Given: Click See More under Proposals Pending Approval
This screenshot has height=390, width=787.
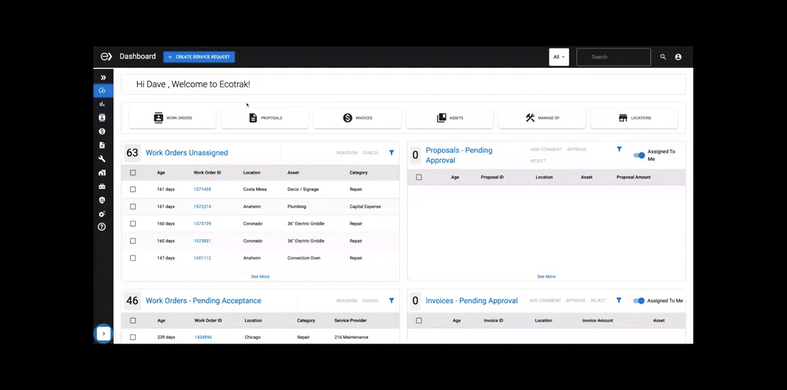Looking at the screenshot, I should point(546,277).
